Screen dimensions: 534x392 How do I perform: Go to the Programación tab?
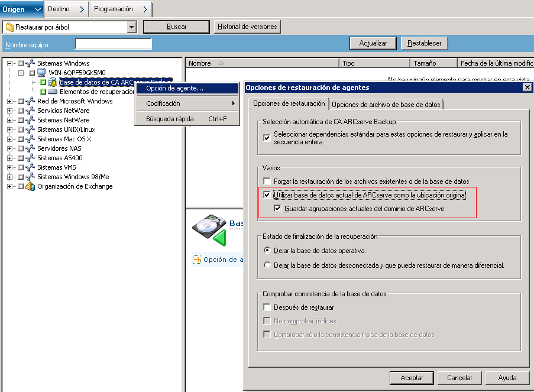click(x=121, y=9)
